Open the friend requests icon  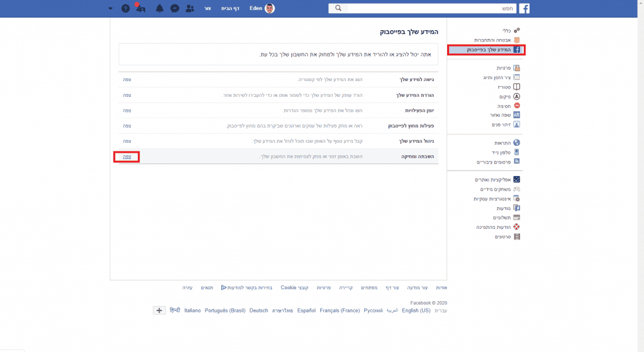click(190, 8)
